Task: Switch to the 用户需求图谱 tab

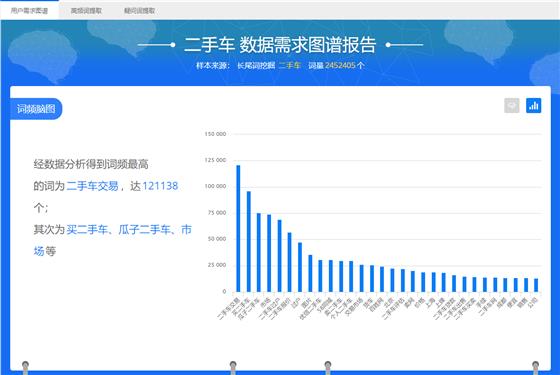Action: coord(29,11)
